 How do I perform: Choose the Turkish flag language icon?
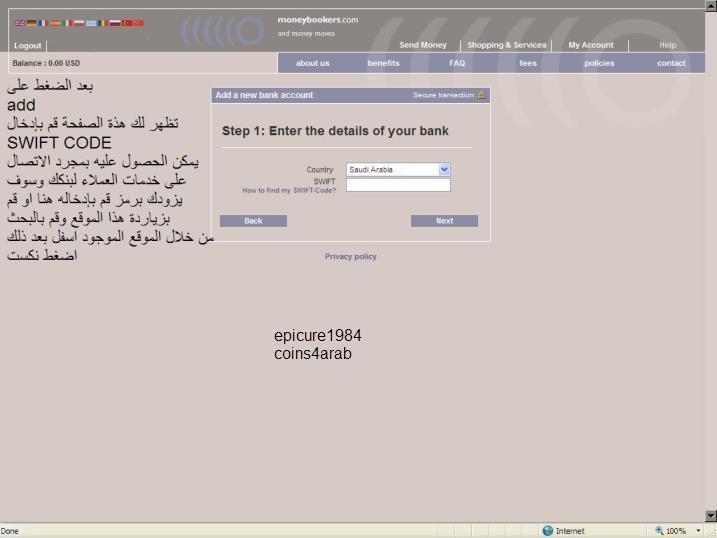tap(127, 23)
